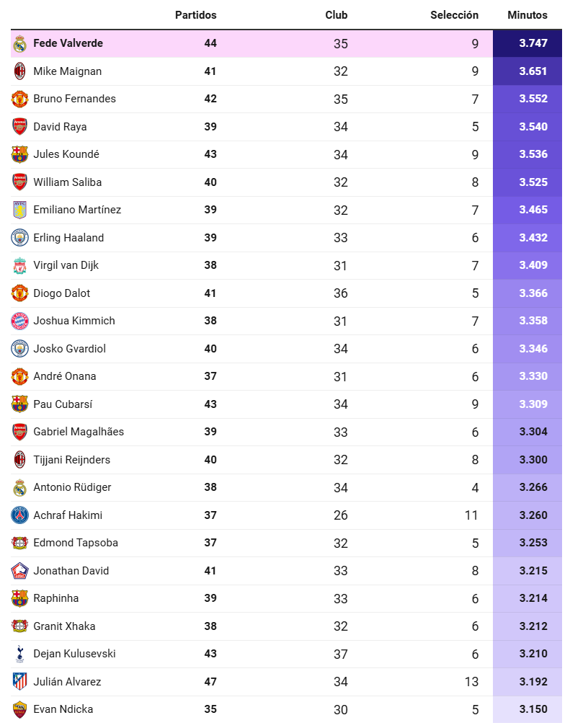This screenshot has width=570, height=728.
Task: Click Fede Valverde's 3.747 minutes cell
Action: coord(527,44)
